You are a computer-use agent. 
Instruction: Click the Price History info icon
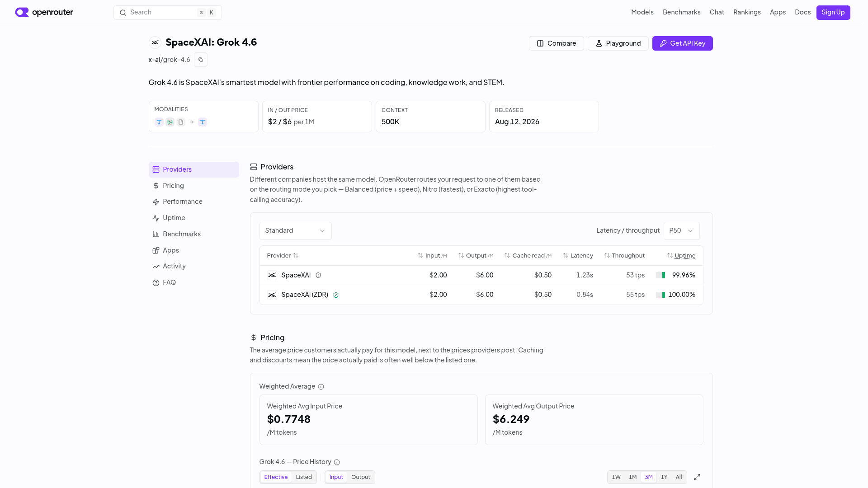pos(337,462)
